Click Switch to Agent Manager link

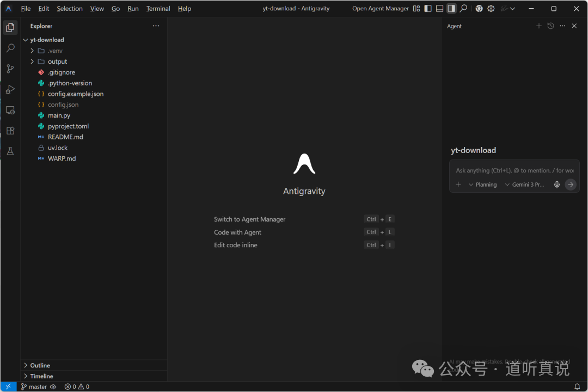[249, 219]
